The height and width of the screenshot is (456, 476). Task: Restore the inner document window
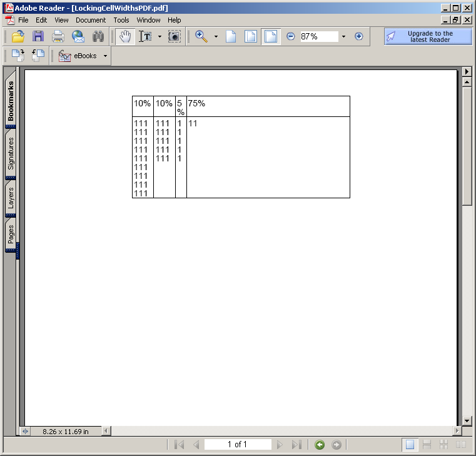[455, 20]
